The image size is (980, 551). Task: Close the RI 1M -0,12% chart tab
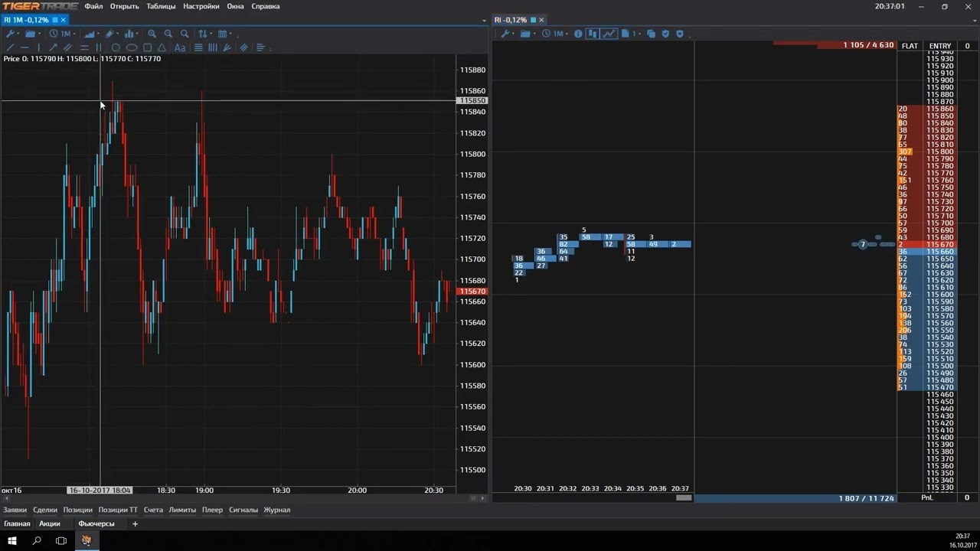pyautogui.click(x=64, y=20)
